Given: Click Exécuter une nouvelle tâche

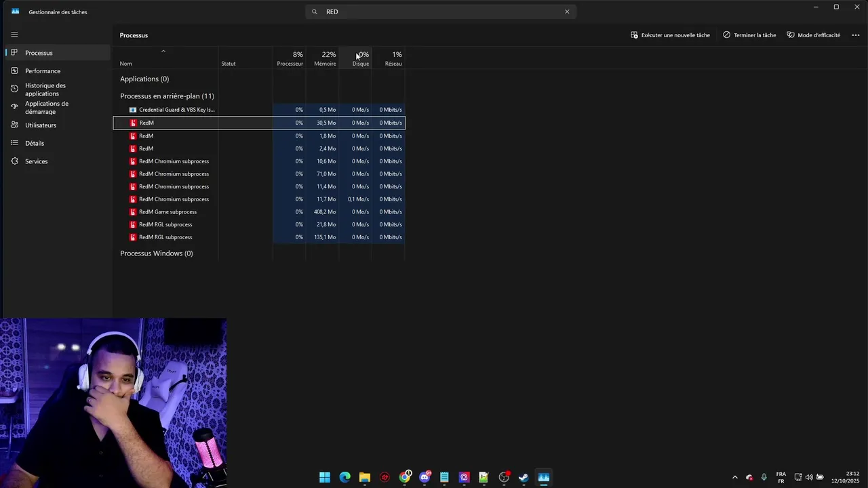Looking at the screenshot, I should (670, 35).
